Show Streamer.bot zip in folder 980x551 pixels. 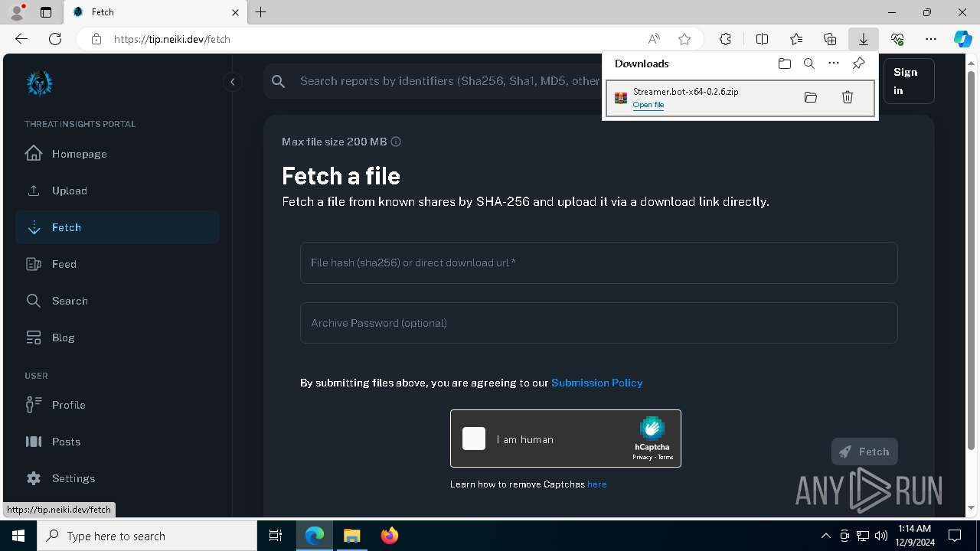811,97
